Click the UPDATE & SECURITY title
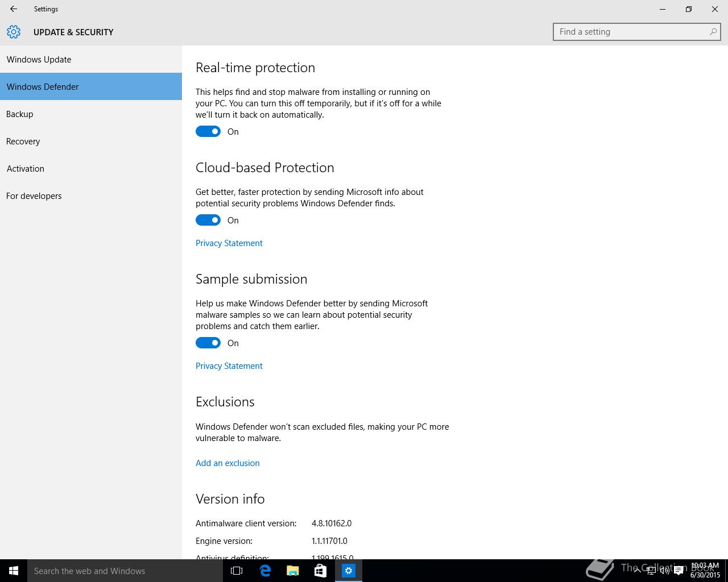The height and width of the screenshot is (582, 728). [x=73, y=32]
